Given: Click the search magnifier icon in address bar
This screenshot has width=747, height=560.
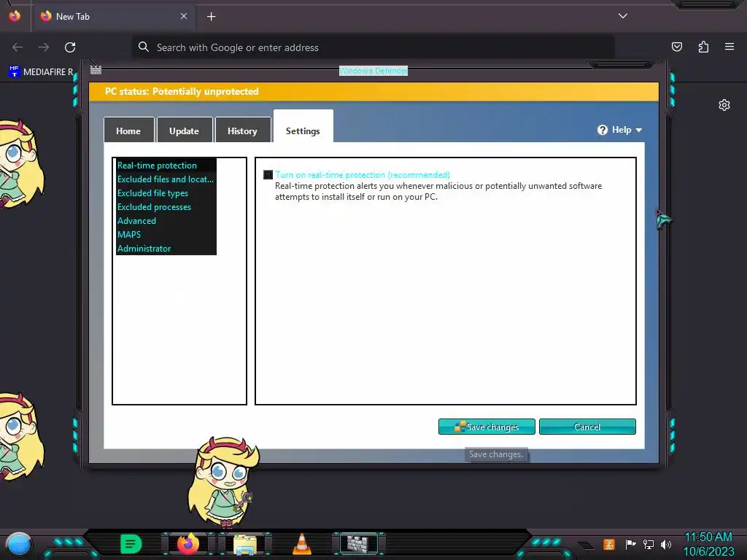Looking at the screenshot, I should tap(144, 47).
